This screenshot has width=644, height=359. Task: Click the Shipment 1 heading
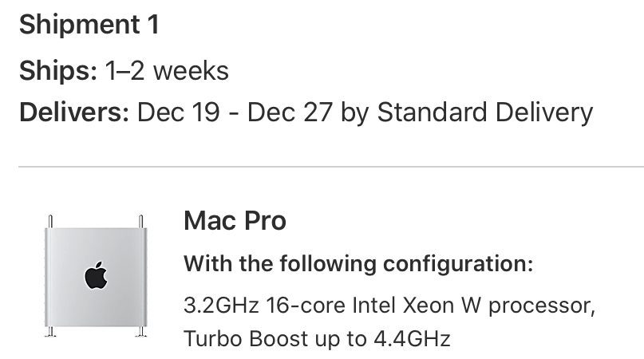[x=89, y=24]
